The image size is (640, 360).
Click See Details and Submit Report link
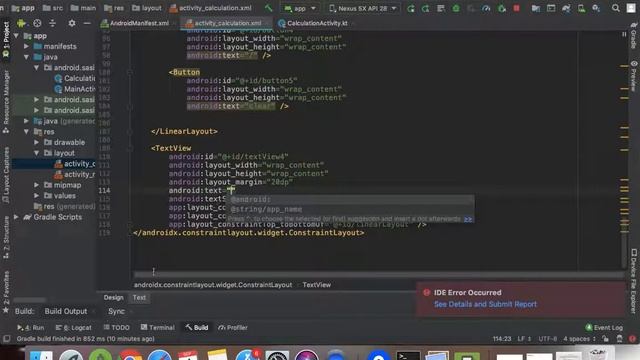[x=485, y=304]
